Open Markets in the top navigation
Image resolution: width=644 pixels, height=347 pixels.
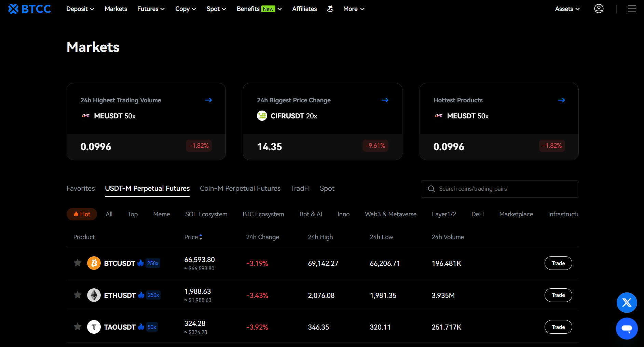tap(116, 9)
